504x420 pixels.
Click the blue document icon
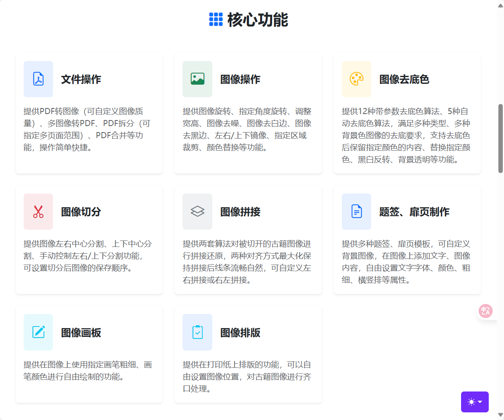[356, 212]
